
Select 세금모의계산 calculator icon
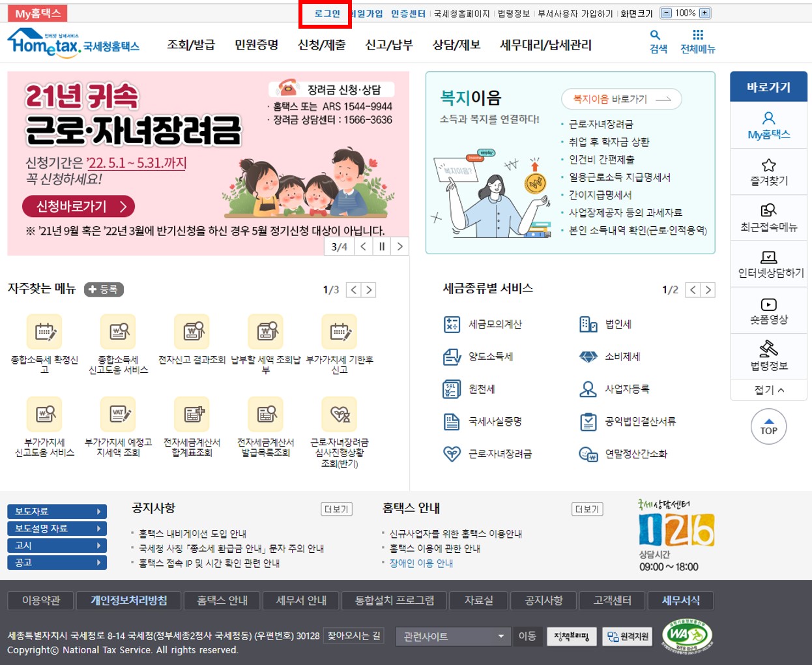tap(452, 324)
